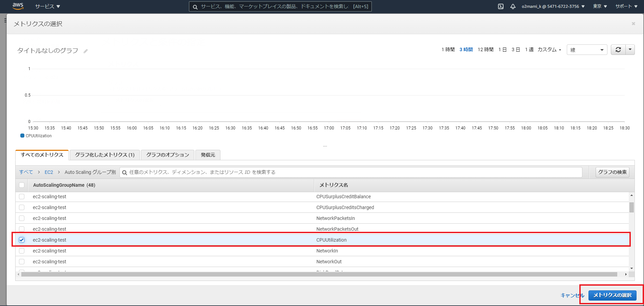Select the CPUUtilization metric name cell
The height and width of the screenshot is (306, 644).
(331, 240)
